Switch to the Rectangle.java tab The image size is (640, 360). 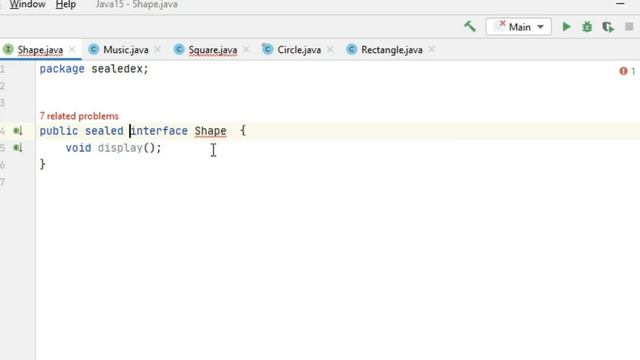[x=391, y=50]
